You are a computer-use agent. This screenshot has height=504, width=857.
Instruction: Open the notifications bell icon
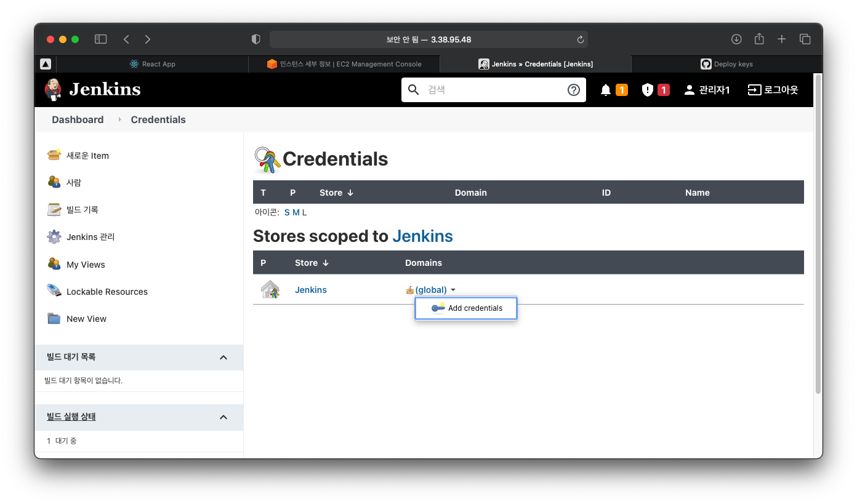[606, 90]
